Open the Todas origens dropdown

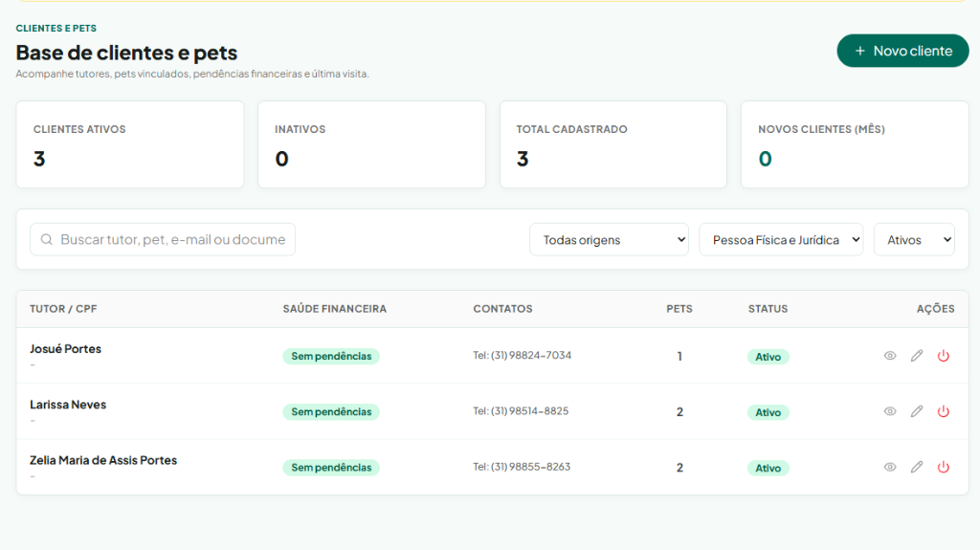click(x=609, y=239)
